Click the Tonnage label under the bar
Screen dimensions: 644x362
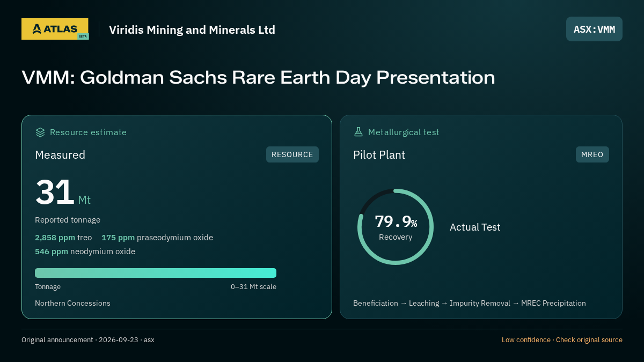(x=48, y=287)
